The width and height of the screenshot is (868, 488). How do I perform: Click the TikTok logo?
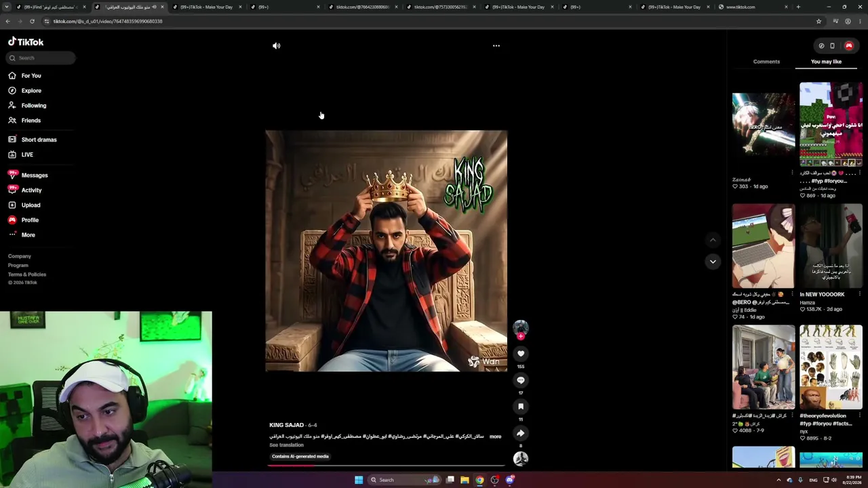coord(26,42)
